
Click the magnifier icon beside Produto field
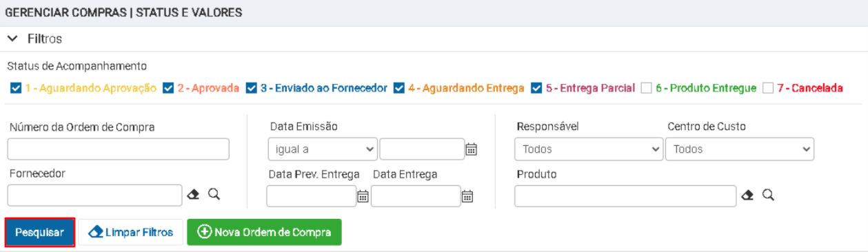coord(767,196)
